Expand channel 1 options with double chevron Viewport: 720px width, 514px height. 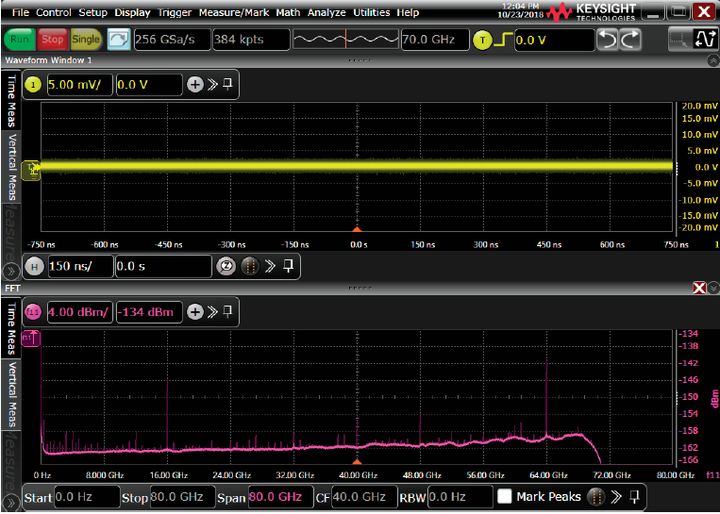(x=212, y=85)
